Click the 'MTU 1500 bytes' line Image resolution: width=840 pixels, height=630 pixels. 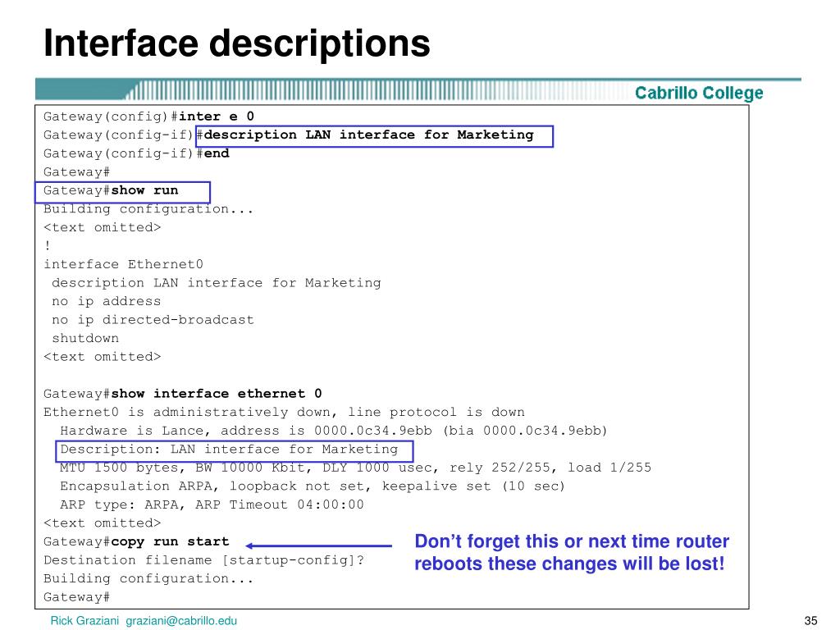(x=356, y=468)
